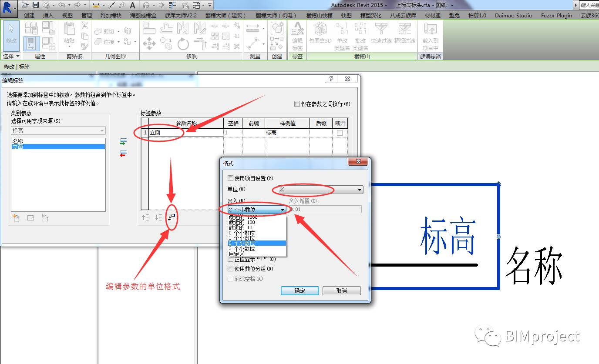Viewport: 599px width, 364px height.
Task: Click the edit parameter units format icon
Action: [x=172, y=217]
